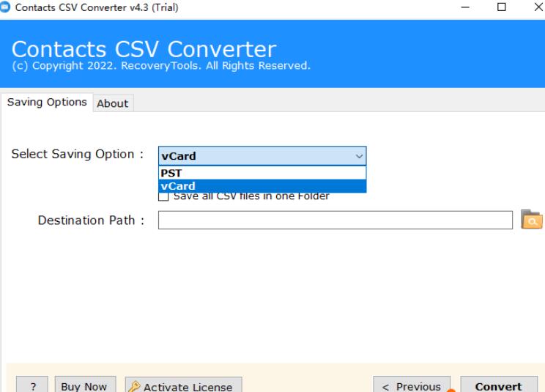Click the Buy Now button
This screenshot has width=545, height=392.
click(85, 385)
